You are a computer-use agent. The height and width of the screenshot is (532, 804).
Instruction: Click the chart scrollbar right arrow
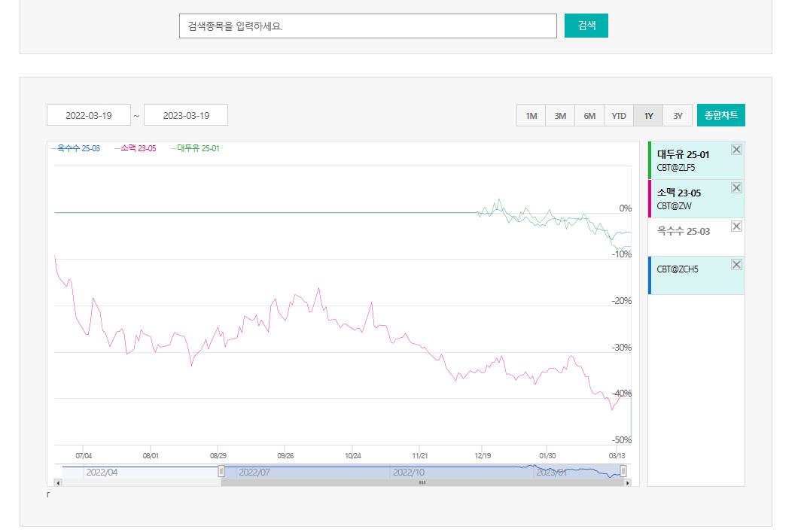pyautogui.click(x=628, y=483)
